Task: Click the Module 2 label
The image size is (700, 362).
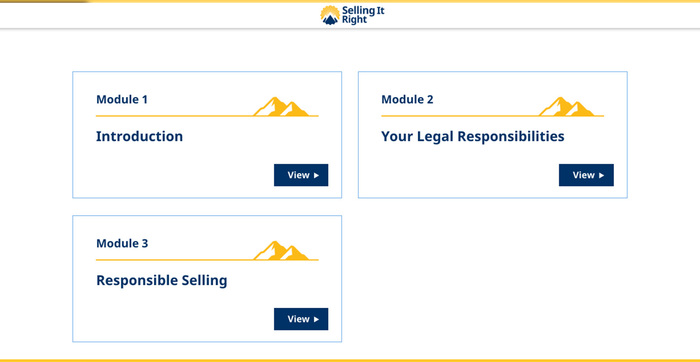Action: point(407,99)
